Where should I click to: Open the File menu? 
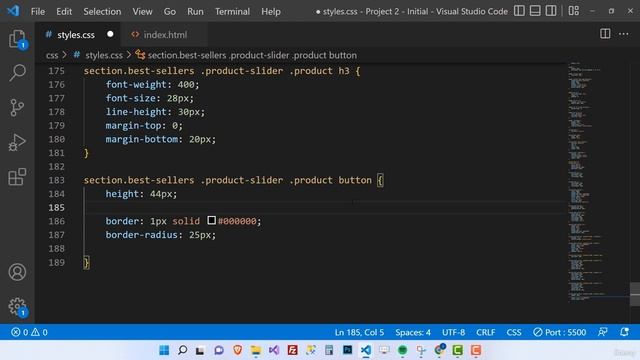38,11
